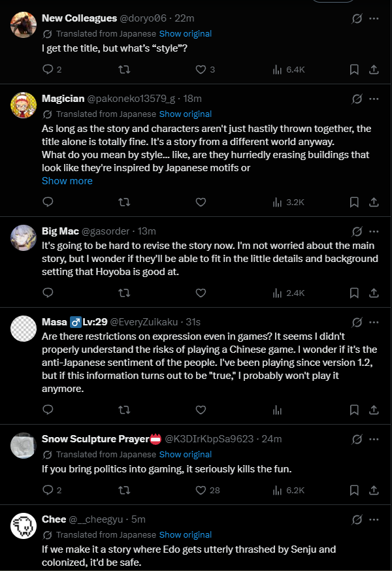Viewport: 392px width, 571px height.
Task: View analytics on Snow Sculpture Prayer's tweet
Action: [276, 490]
